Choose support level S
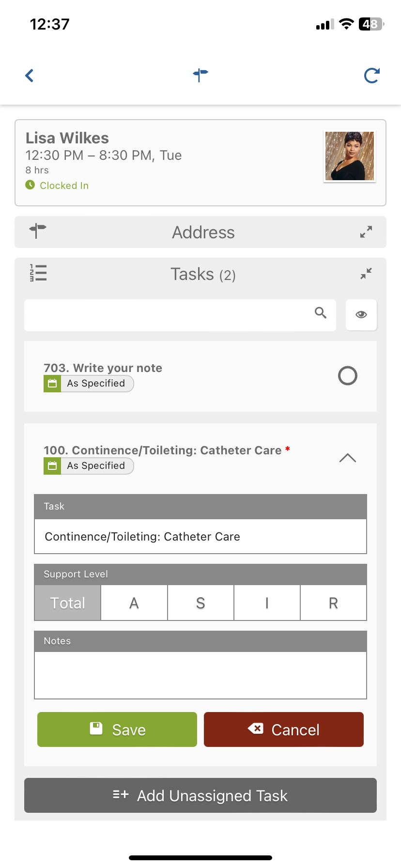401x868 pixels. click(200, 603)
